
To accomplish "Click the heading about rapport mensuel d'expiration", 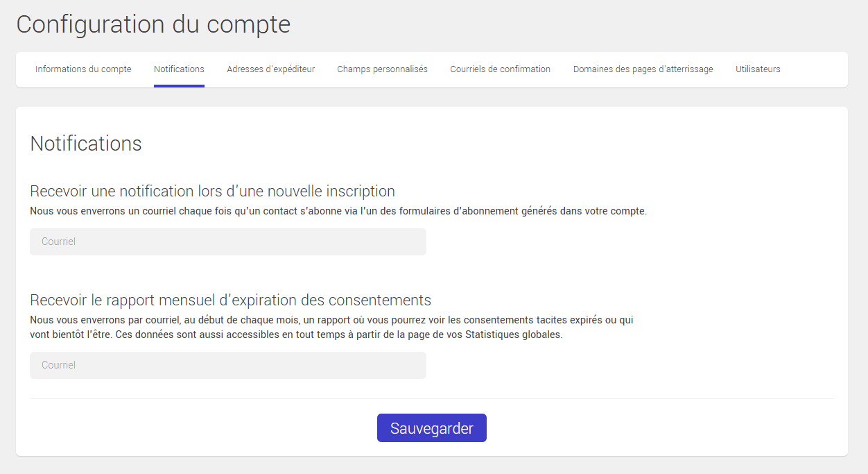I will (230, 300).
